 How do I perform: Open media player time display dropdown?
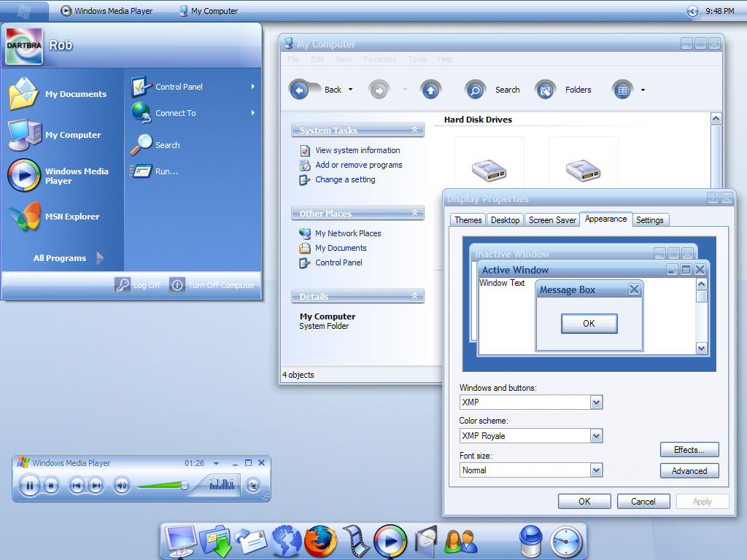[x=216, y=463]
